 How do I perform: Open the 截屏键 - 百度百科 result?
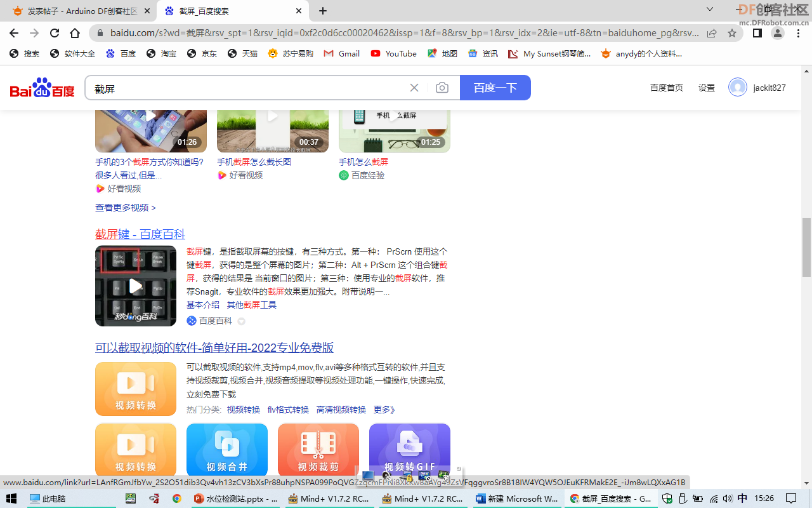pyautogui.click(x=140, y=234)
